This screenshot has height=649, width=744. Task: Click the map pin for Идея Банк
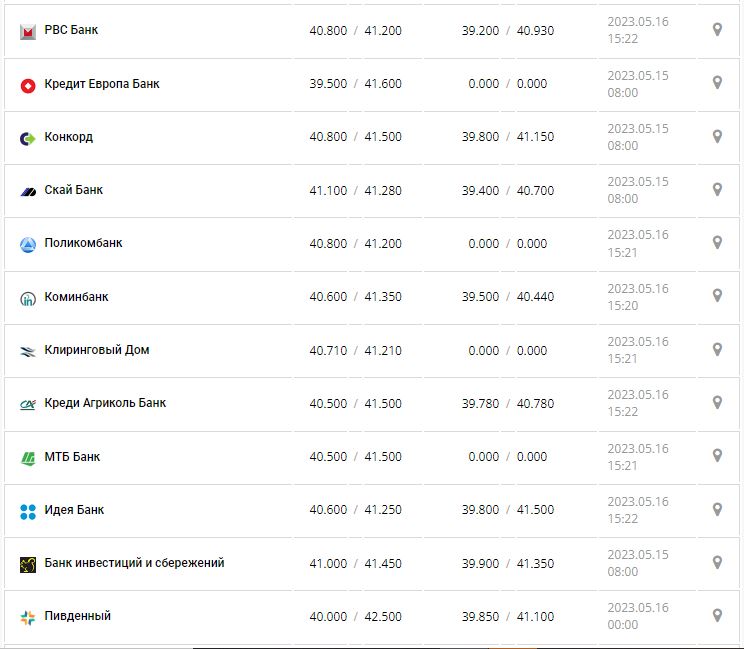[717, 509]
